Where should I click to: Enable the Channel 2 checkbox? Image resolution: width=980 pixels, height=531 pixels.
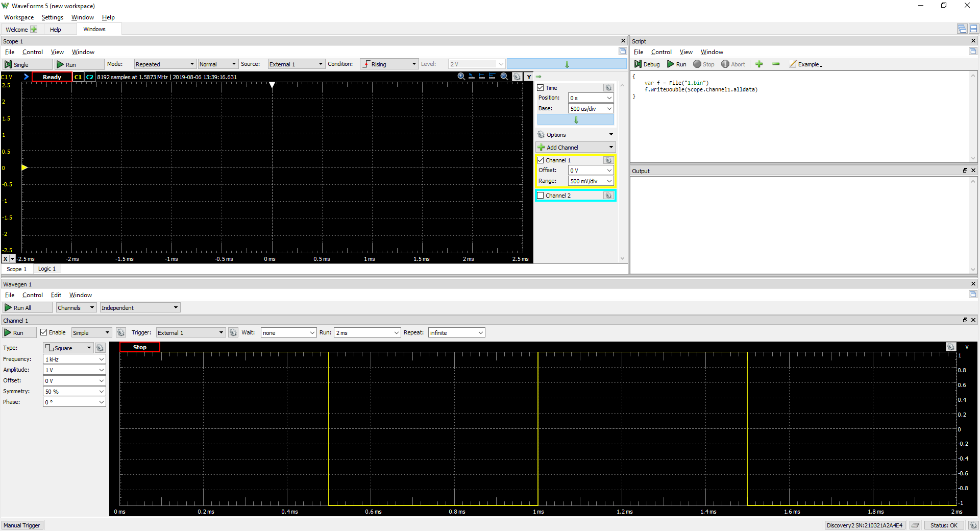coord(541,196)
